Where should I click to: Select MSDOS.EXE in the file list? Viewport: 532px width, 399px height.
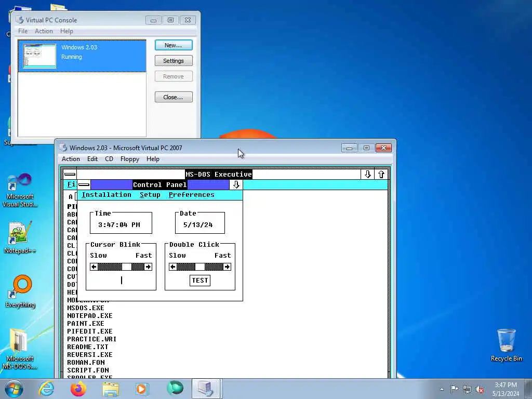pos(86,308)
